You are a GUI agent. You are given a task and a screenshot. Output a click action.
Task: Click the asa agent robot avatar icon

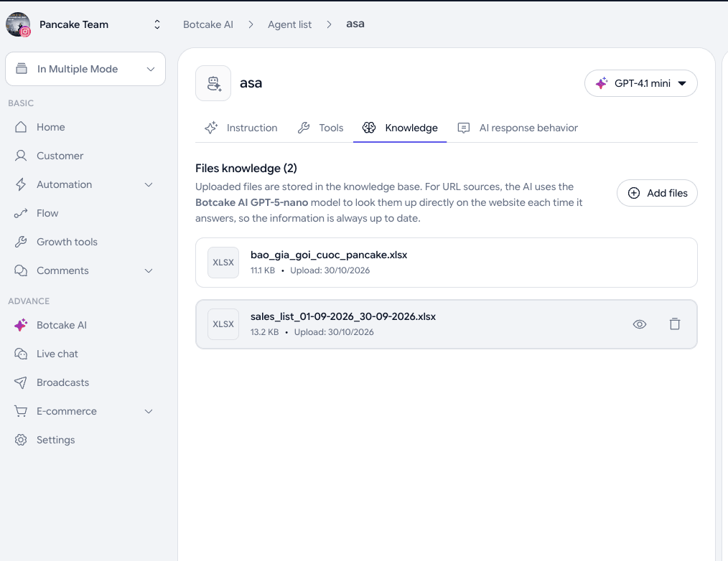point(213,83)
